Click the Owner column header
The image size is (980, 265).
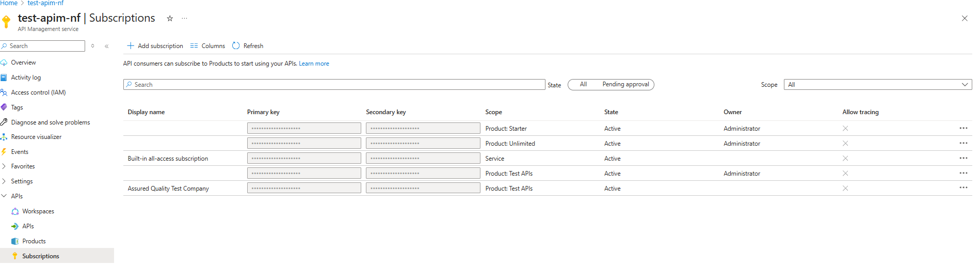tap(733, 112)
